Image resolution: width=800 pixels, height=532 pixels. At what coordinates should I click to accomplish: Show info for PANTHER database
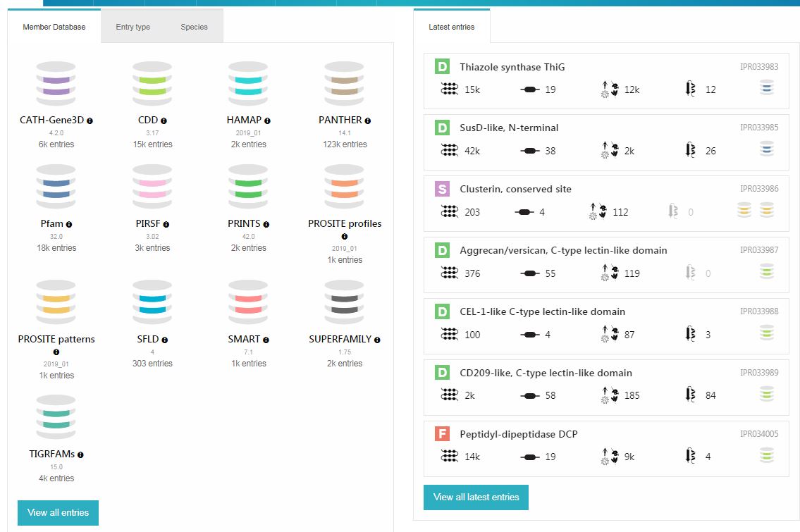[368, 121]
